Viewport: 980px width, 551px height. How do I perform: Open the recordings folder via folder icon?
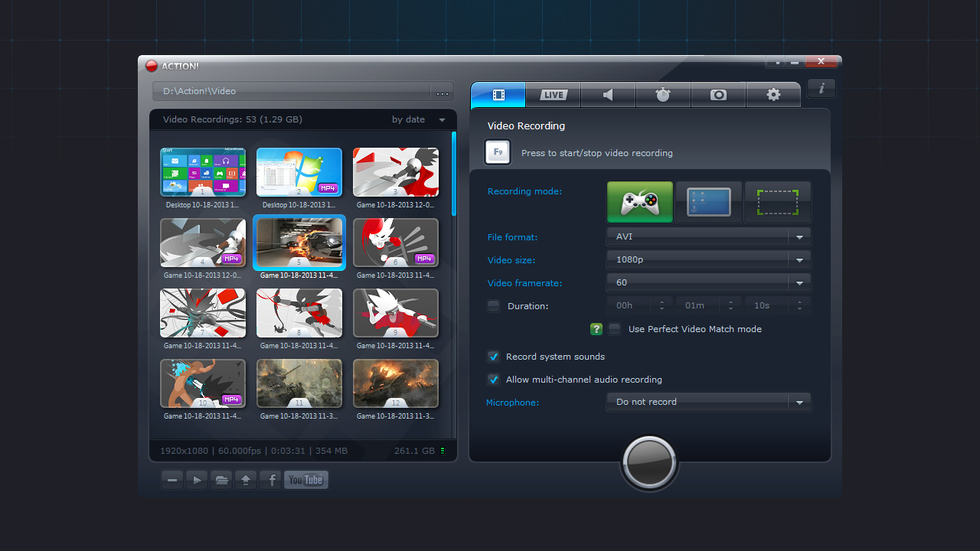220,480
